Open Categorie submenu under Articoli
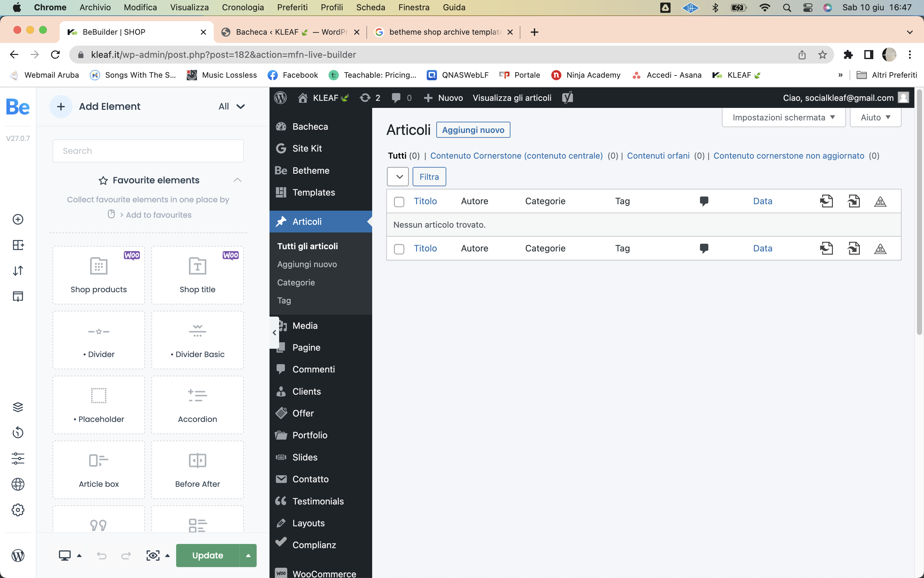This screenshot has width=924, height=578. tap(296, 283)
